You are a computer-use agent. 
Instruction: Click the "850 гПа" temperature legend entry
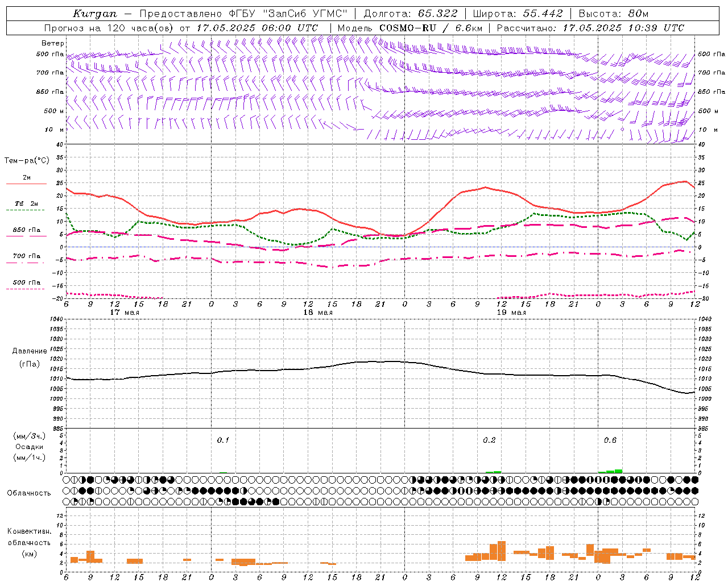tap(27, 230)
